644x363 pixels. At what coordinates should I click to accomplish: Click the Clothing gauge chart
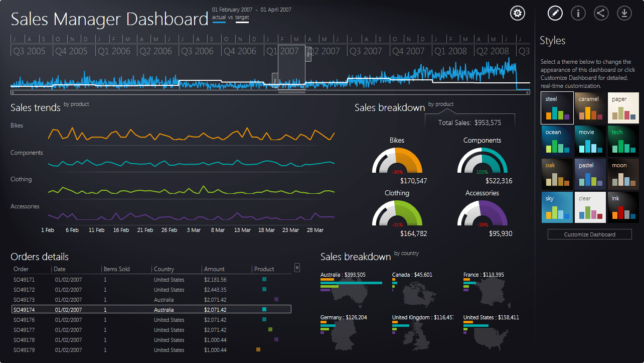pyautogui.click(x=397, y=213)
